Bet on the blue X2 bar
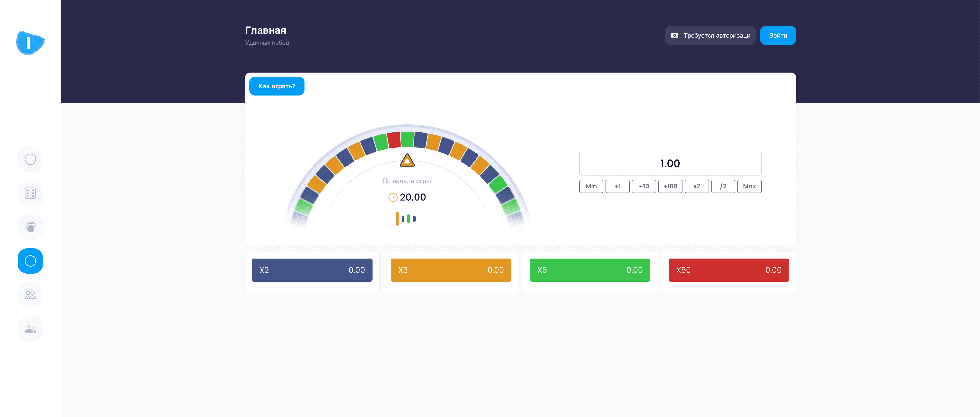 pyautogui.click(x=312, y=270)
